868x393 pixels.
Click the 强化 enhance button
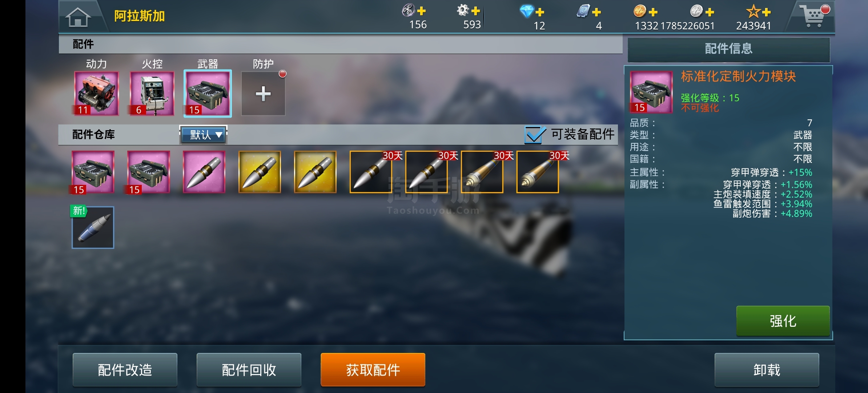click(783, 321)
